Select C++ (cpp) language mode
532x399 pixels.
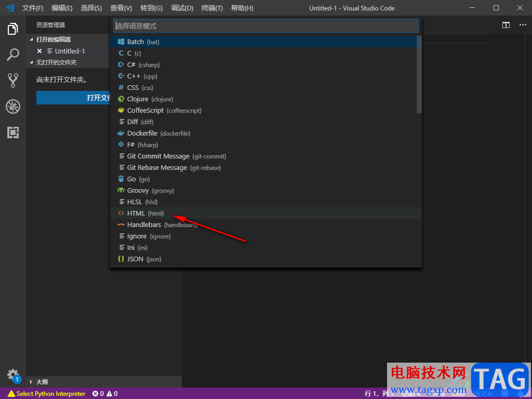click(x=266, y=76)
